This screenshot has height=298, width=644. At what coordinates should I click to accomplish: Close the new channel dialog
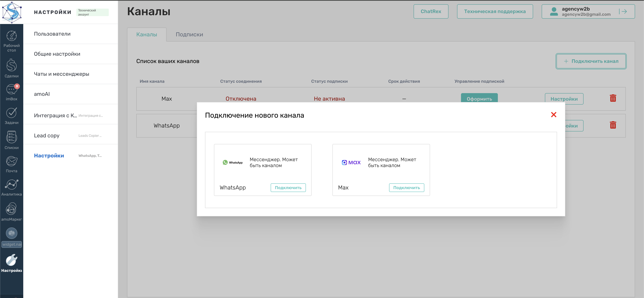point(553,115)
